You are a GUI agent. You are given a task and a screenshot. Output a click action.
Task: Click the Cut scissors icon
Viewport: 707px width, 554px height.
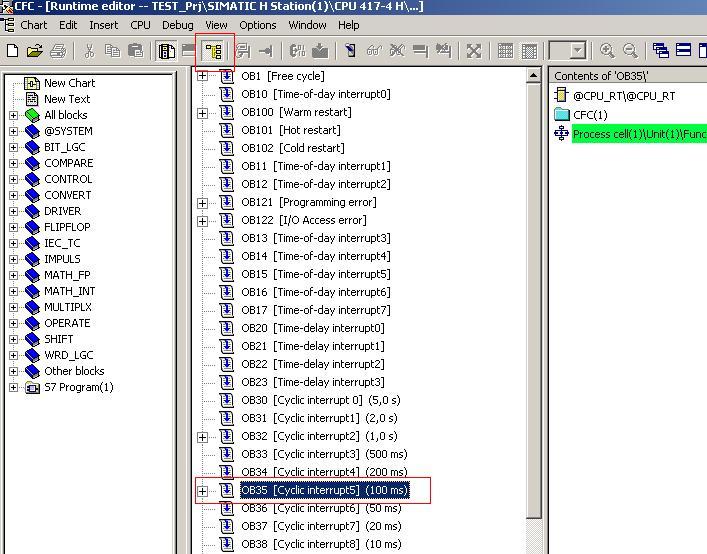point(89,50)
